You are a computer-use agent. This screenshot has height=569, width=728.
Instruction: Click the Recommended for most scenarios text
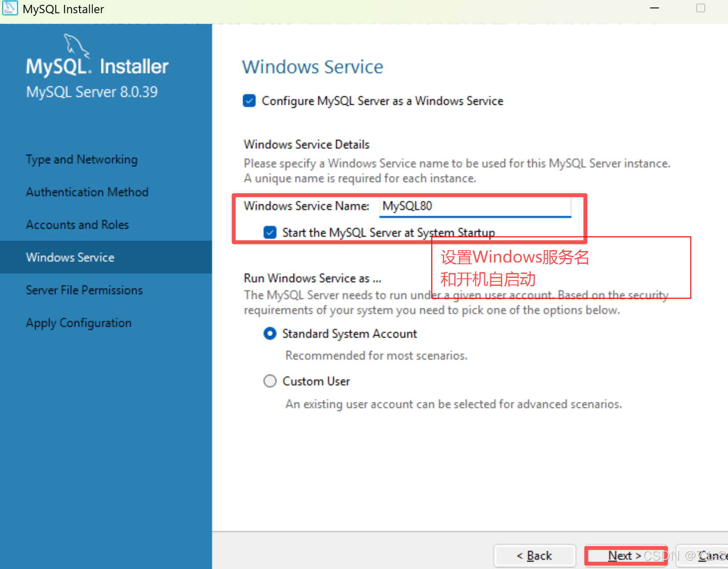tap(376, 355)
